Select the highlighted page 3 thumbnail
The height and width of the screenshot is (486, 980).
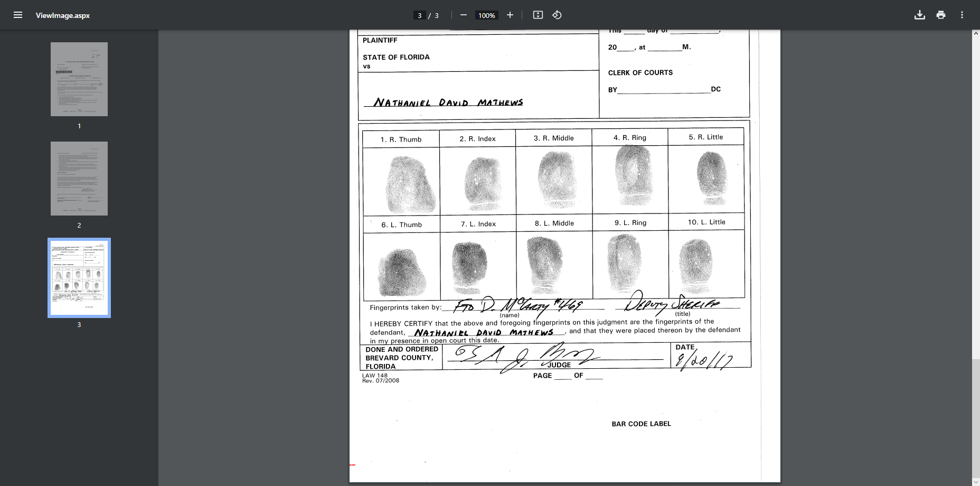(79, 278)
